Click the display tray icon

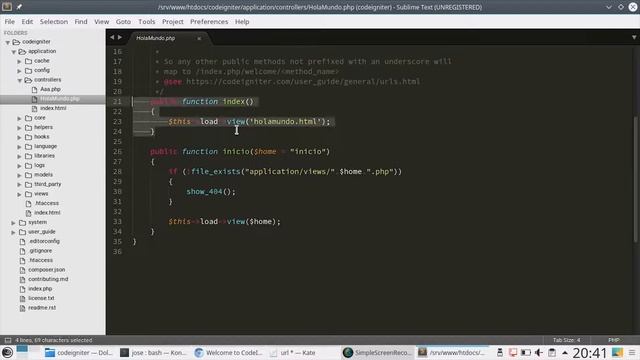point(513,353)
